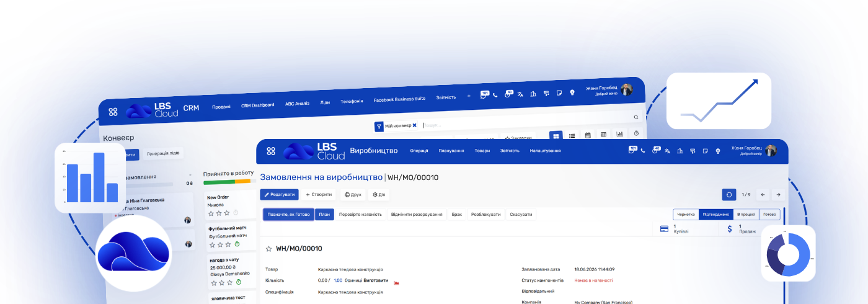868x304 pixels.
Task: Open apps grid in CRM window
Action: pos(113,112)
